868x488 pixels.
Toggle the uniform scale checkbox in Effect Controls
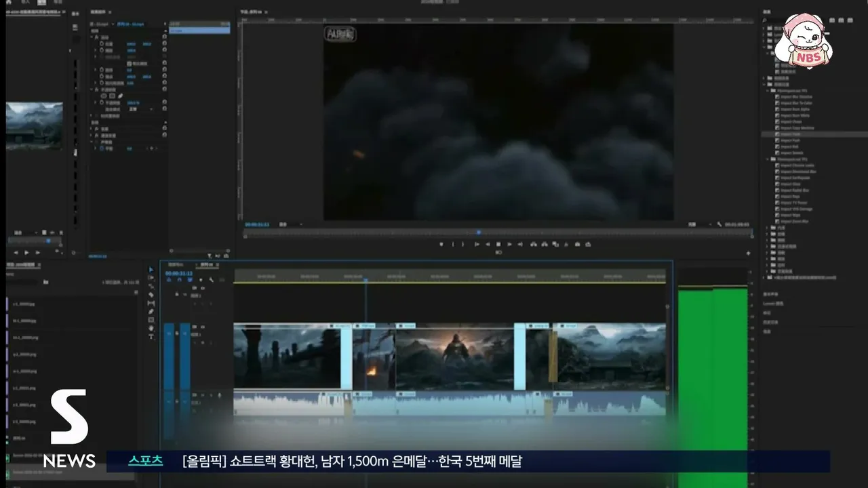(x=129, y=63)
